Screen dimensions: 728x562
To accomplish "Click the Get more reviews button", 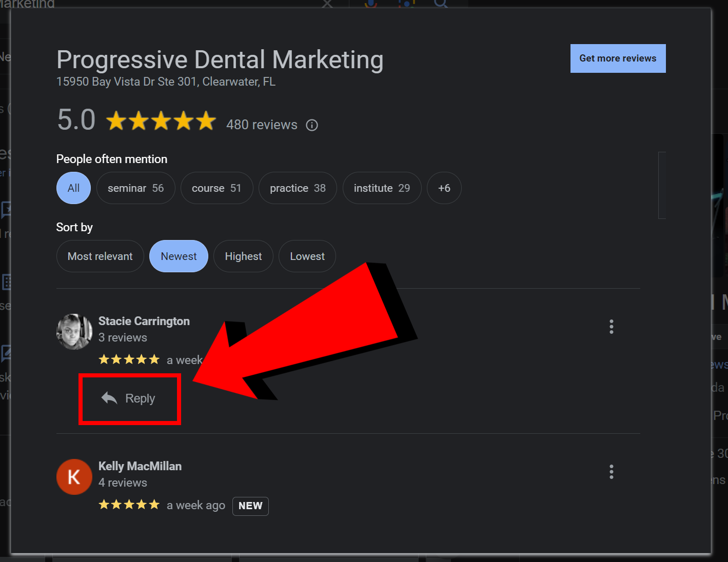I will 618,58.
